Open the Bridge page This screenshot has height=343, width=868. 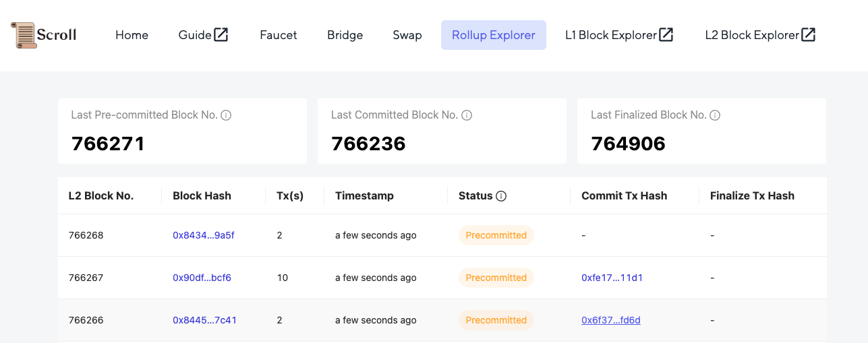tap(345, 35)
